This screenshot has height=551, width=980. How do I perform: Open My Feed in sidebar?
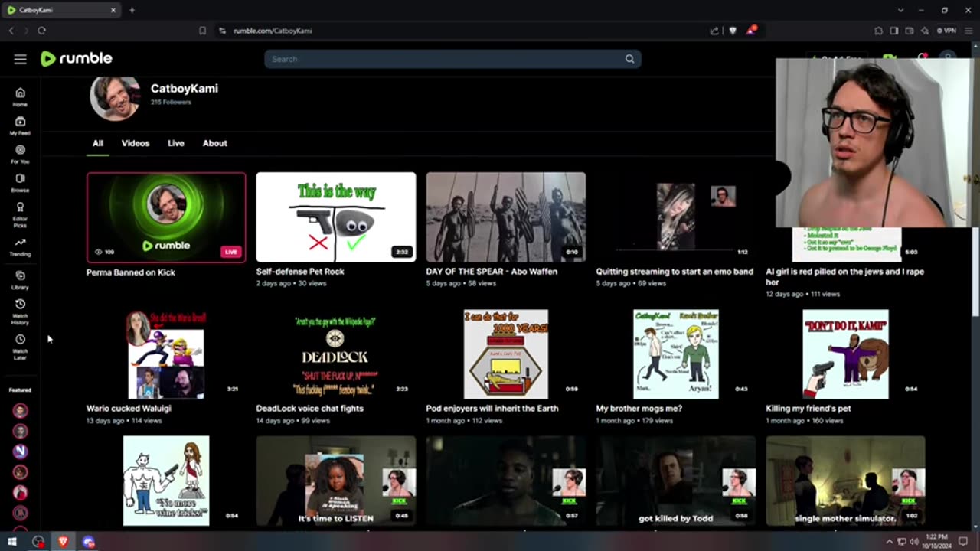coord(20,126)
